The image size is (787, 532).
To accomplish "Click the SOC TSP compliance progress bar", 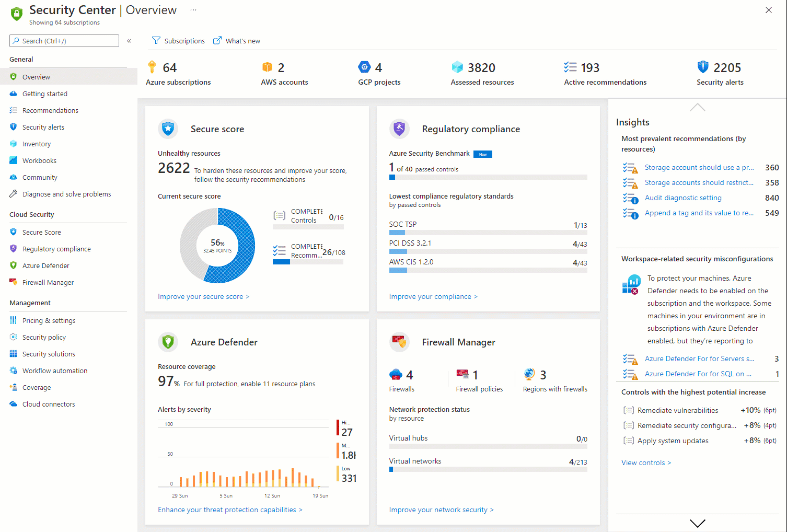I will point(488,231).
